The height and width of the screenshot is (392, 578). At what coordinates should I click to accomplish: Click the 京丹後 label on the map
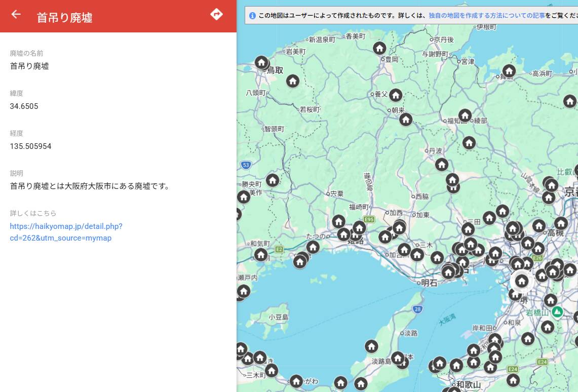(x=444, y=40)
